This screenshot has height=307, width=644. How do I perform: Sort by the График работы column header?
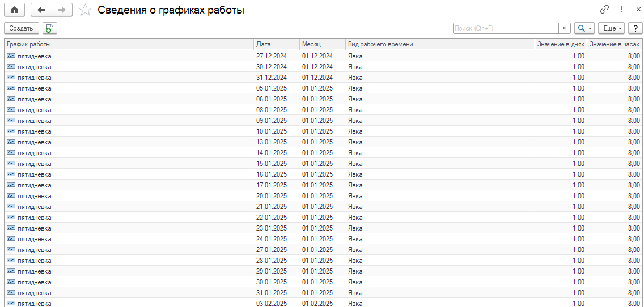coord(129,44)
